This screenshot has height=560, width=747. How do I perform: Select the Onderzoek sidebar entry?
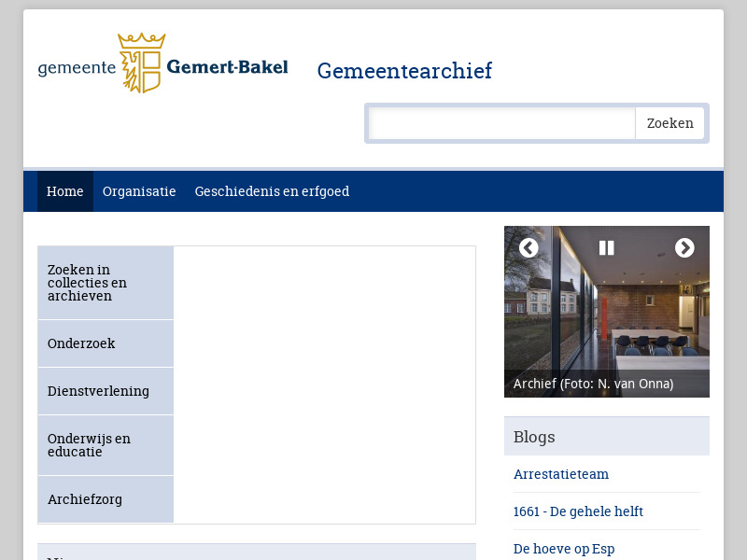[x=81, y=343]
